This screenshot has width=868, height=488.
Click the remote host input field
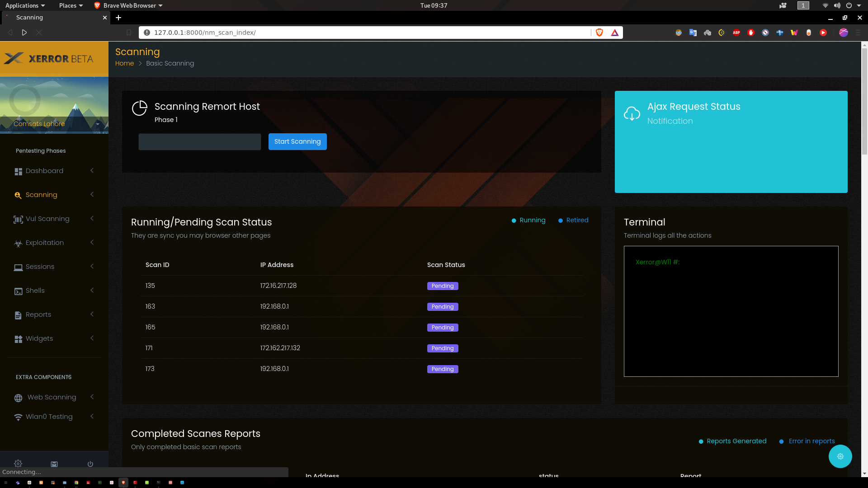[199, 142]
